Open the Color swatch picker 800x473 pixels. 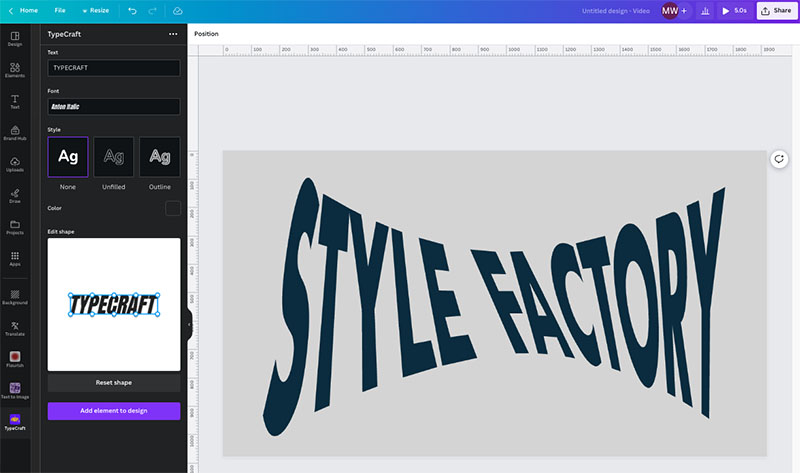click(x=173, y=208)
